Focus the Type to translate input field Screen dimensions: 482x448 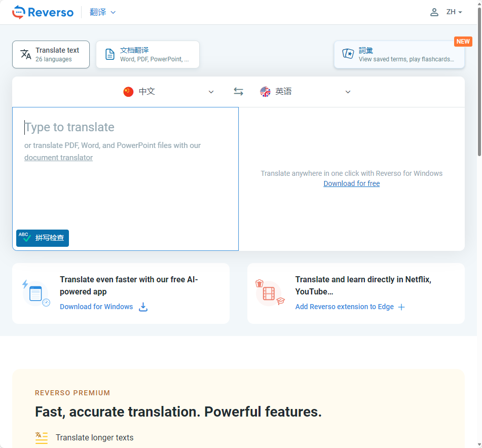(x=125, y=179)
